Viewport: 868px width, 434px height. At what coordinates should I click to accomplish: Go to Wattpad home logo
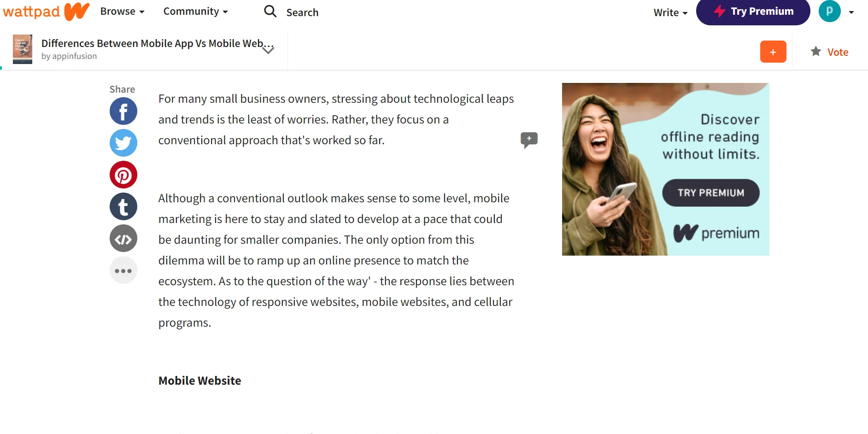coord(46,11)
